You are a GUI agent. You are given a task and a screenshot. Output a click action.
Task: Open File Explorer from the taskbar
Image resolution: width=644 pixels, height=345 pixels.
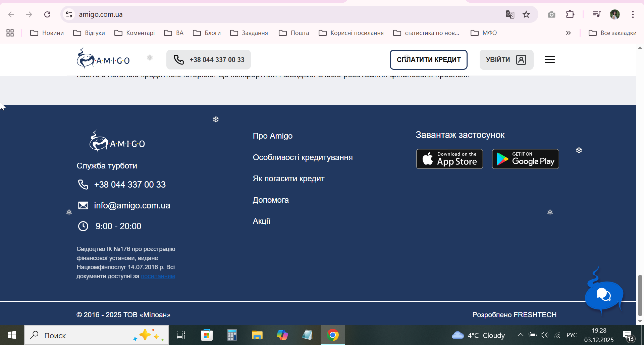point(257,335)
